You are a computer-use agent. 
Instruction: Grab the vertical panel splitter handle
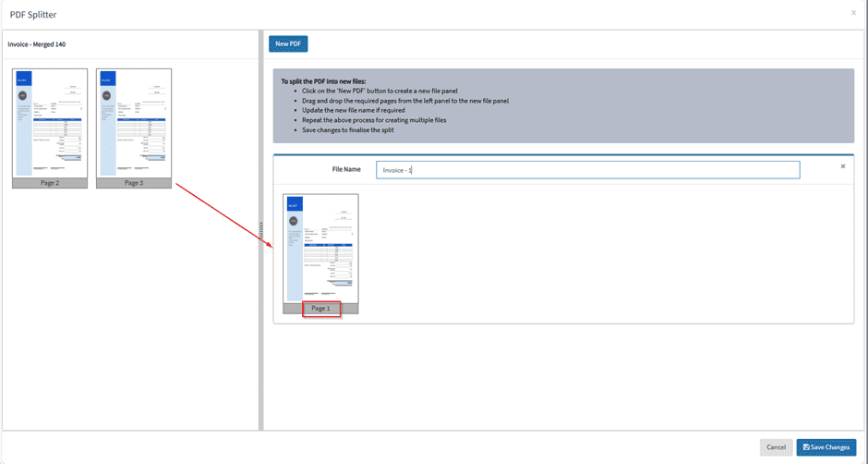(261, 231)
